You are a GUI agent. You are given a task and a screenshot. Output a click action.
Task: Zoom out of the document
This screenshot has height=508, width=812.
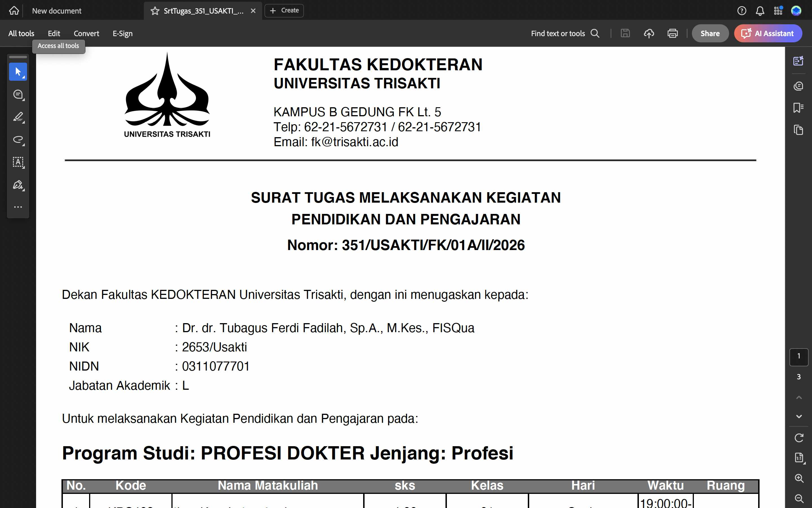coord(799,498)
